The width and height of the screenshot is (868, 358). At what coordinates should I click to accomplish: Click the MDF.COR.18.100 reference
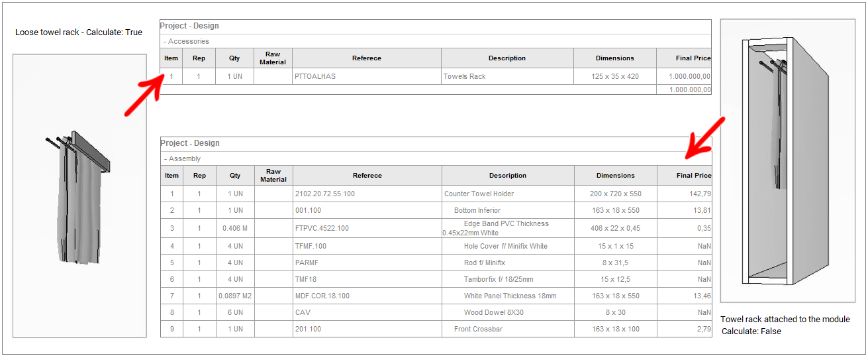click(x=322, y=296)
